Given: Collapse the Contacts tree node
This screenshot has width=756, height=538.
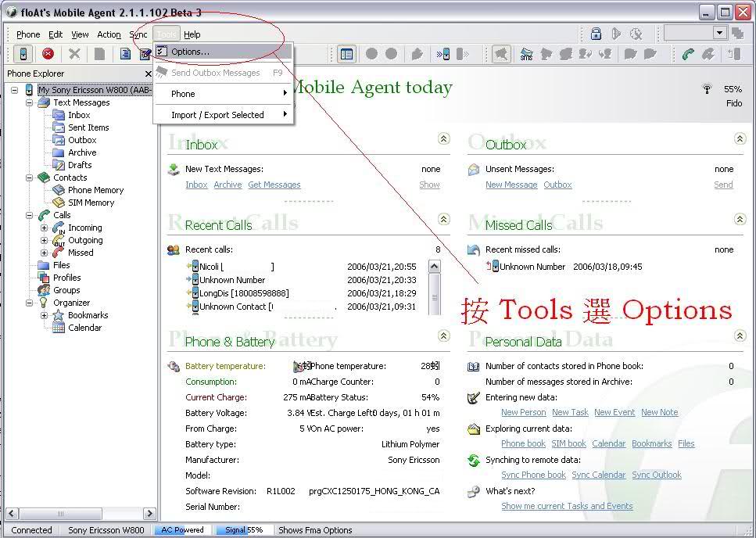Looking at the screenshot, I should [30, 178].
